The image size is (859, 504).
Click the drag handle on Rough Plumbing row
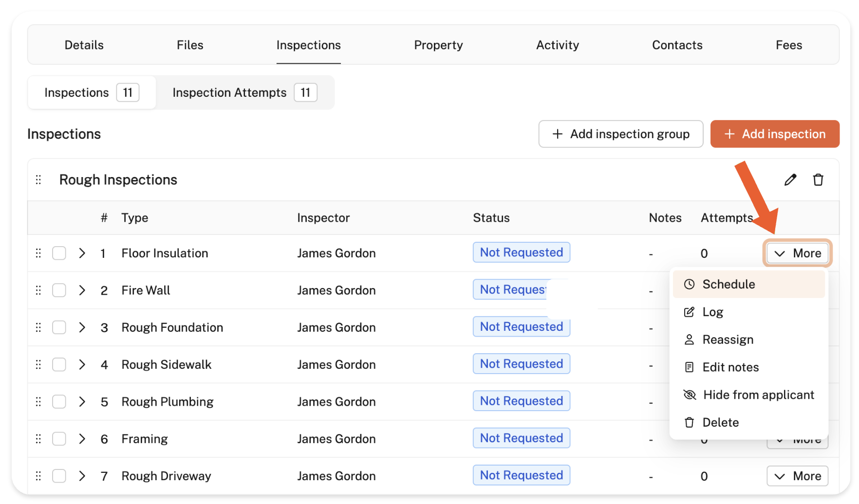click(x=38, y=402)
